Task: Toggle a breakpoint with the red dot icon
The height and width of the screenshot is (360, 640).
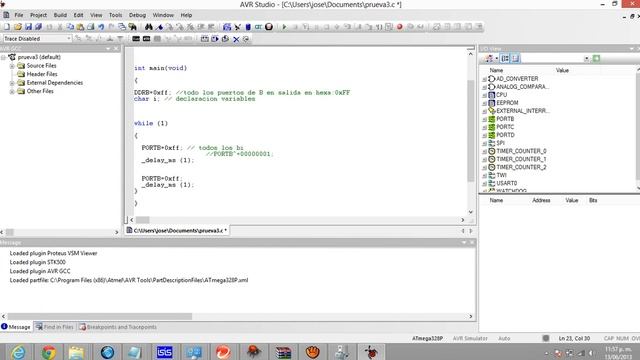Action: click(x=400, y=27)
